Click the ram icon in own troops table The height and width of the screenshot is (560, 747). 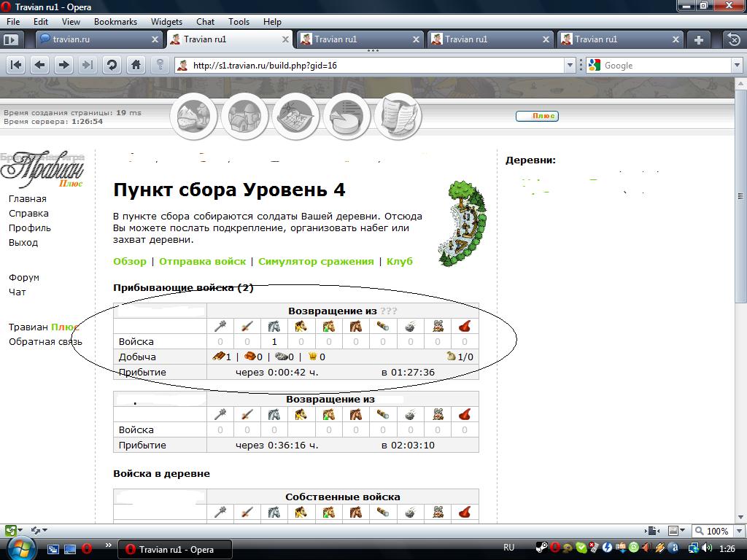(x=383, y=512)
